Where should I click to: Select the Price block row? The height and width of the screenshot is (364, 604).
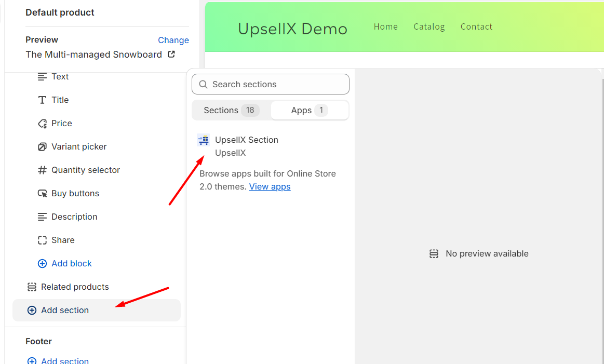point(96,124)
